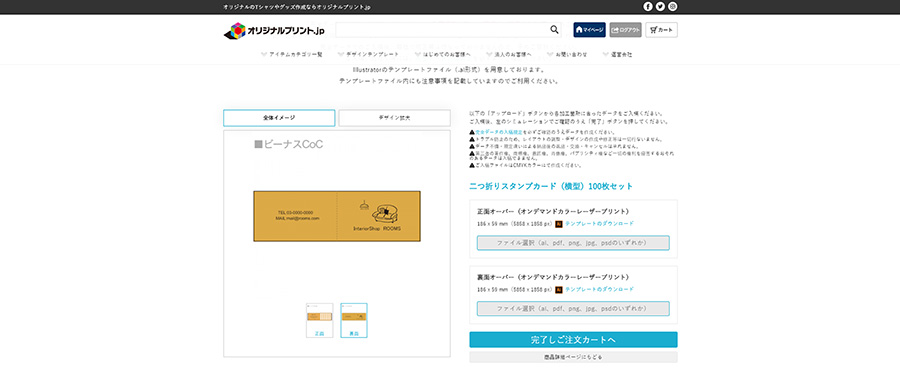Viewport: 900px width, 384px height.
Task: Download the template for 裏面オーバー
Action: coord(599,290)
